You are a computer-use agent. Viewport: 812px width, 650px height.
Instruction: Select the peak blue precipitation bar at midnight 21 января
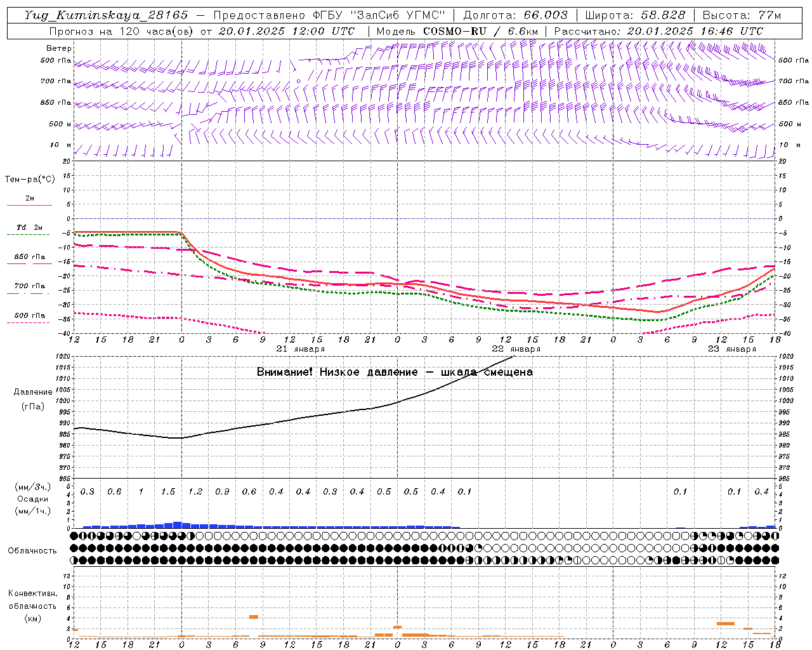pyautogui.click(x=178, y=524)
